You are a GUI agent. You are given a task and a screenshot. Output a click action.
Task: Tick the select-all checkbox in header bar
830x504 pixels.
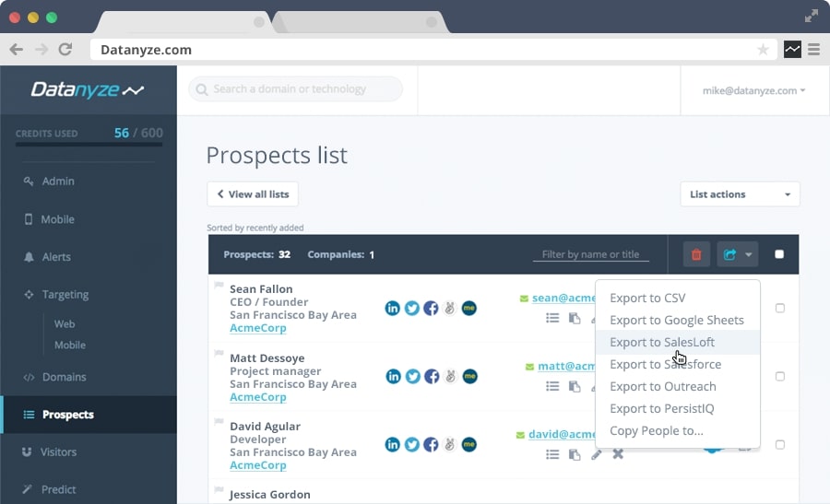click(779, 254)
